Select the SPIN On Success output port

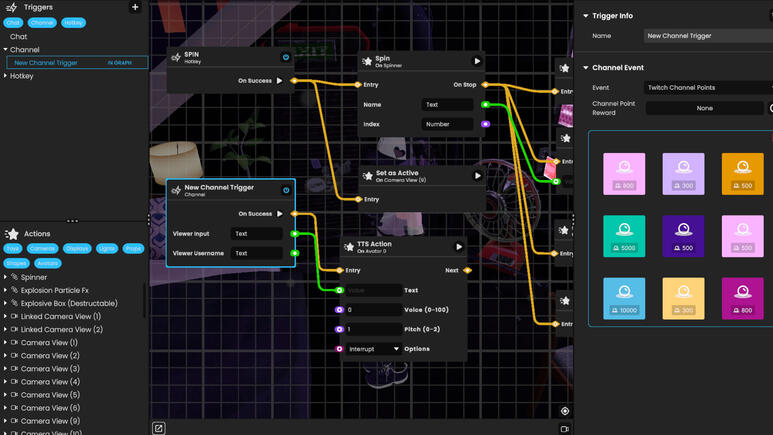tap(294, 80)
